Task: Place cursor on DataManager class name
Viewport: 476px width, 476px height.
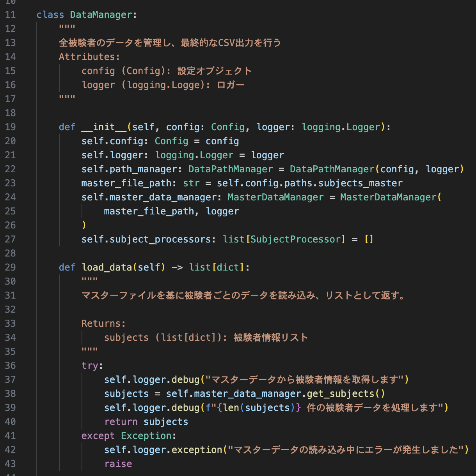Action: [x=101, y=15]
